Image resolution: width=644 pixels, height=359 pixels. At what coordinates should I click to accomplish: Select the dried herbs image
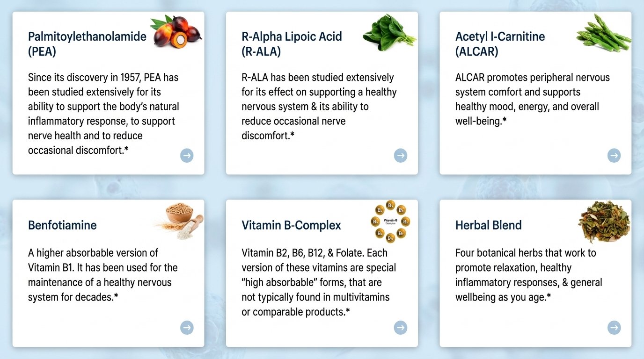point(604,222)
